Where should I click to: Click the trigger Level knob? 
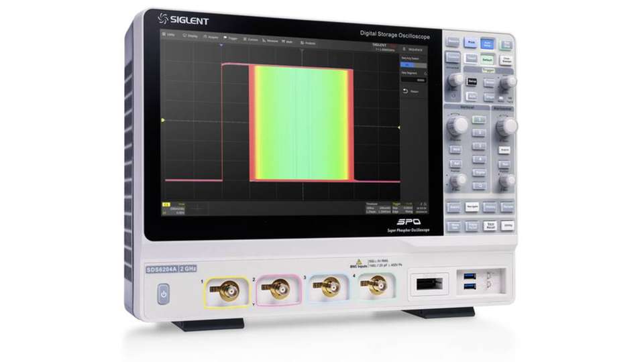tap(508, 82)
